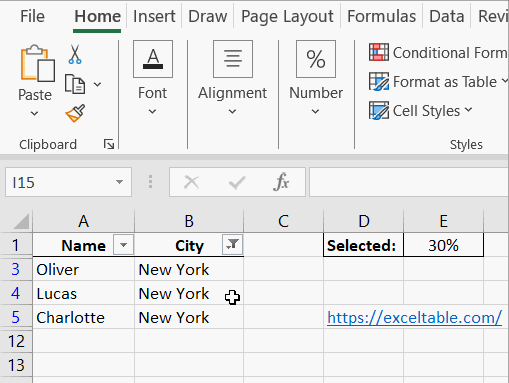Click the Format as Table icon
The image size is (509, 383).
[379, 82]
